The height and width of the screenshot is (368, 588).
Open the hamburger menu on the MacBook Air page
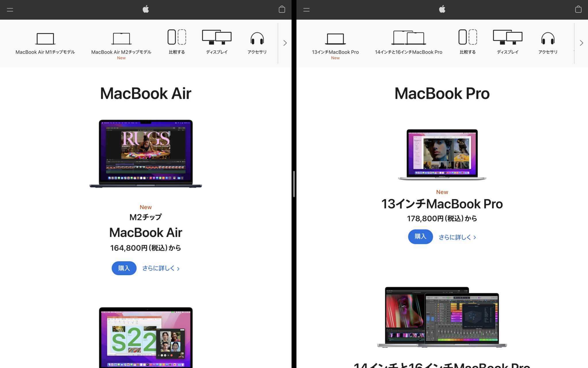[10, 9]
